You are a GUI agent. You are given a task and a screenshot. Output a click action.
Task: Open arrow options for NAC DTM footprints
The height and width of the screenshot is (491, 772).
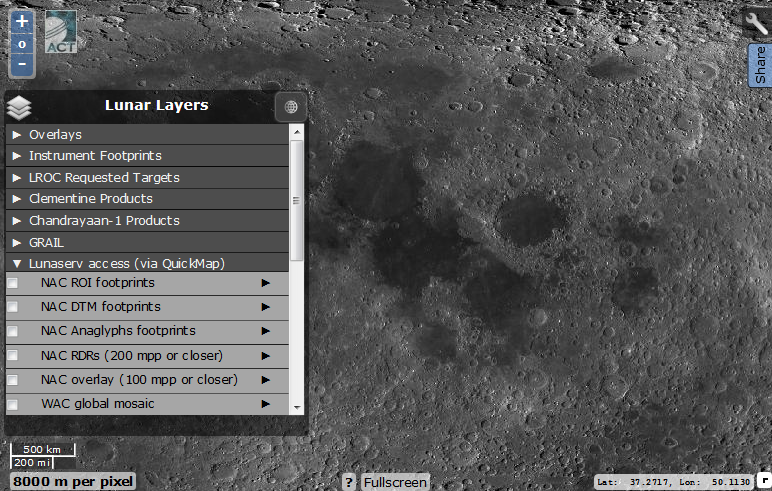(266, 307)
